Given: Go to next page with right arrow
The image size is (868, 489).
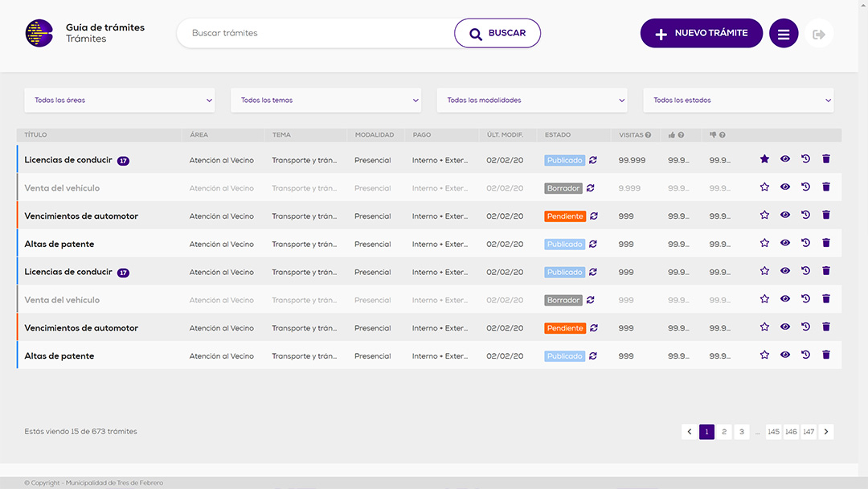Looking at the screenshot, I should [826, 432].
